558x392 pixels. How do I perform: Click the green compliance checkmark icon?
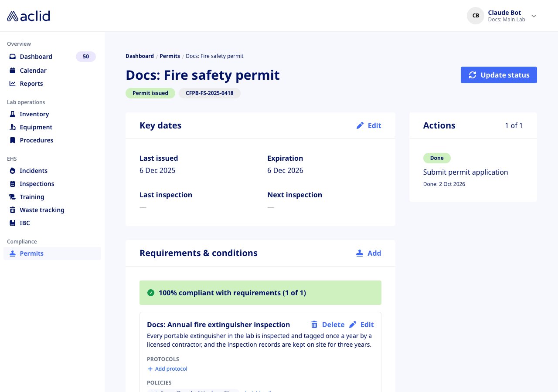[151, 293]
